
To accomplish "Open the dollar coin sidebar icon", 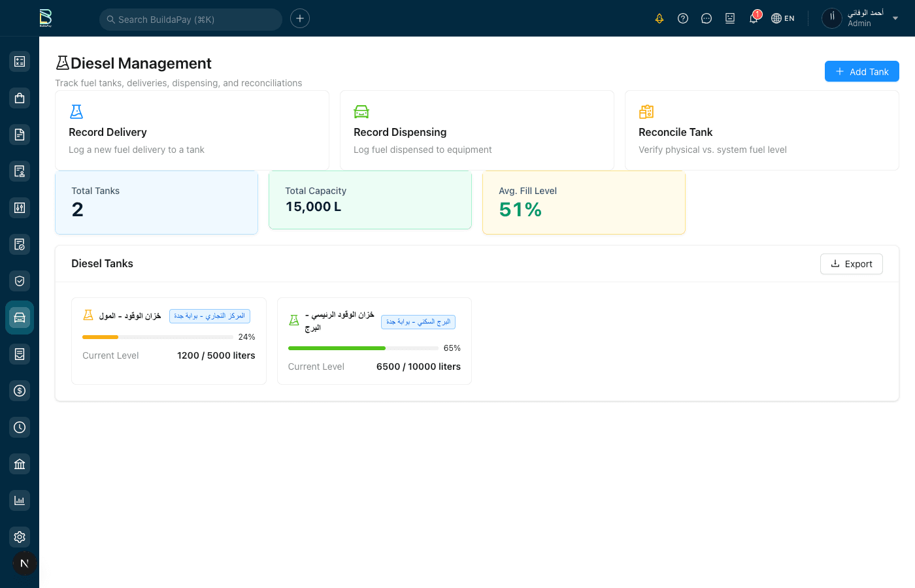I will click(x=20, y=391).
